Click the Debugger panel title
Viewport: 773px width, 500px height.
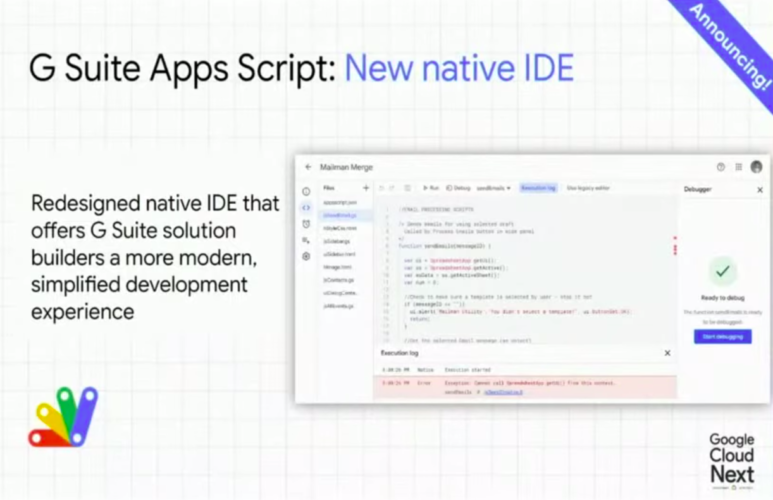(698, 189)
